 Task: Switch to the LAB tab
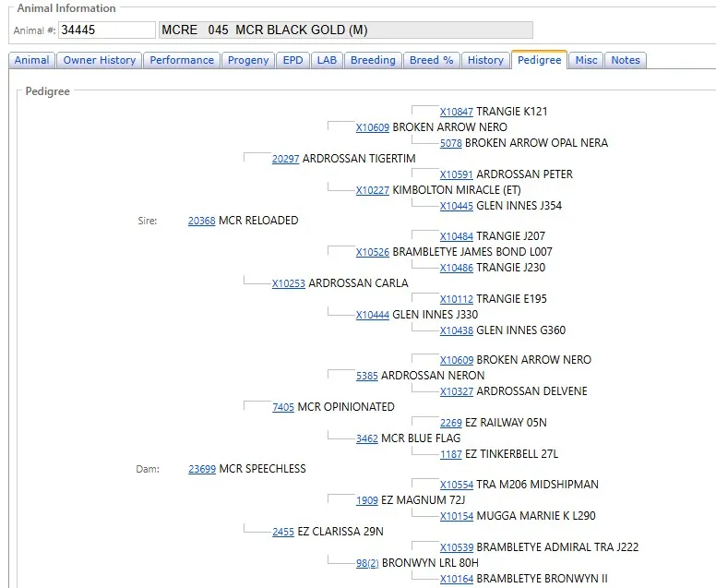(x=327, y=60)
